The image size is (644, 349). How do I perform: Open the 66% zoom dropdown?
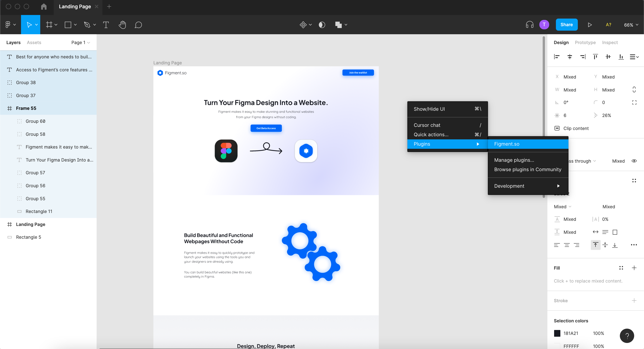click(631, 25)
